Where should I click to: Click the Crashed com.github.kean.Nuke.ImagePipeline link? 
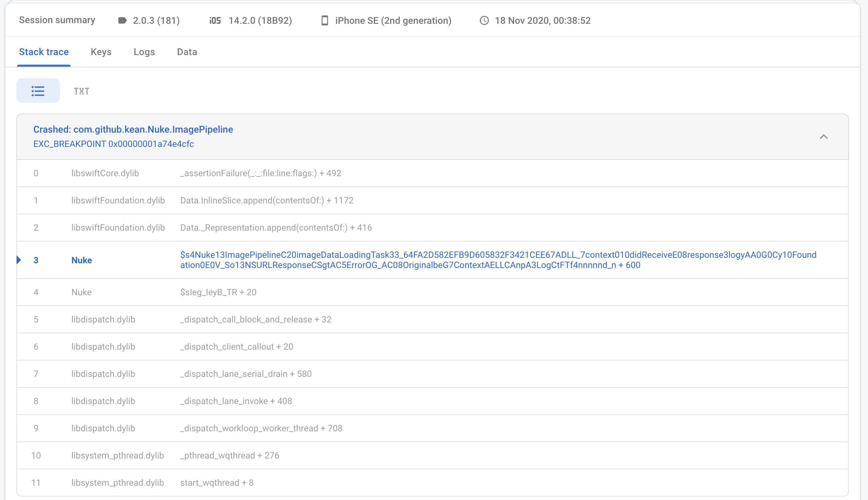133,130
